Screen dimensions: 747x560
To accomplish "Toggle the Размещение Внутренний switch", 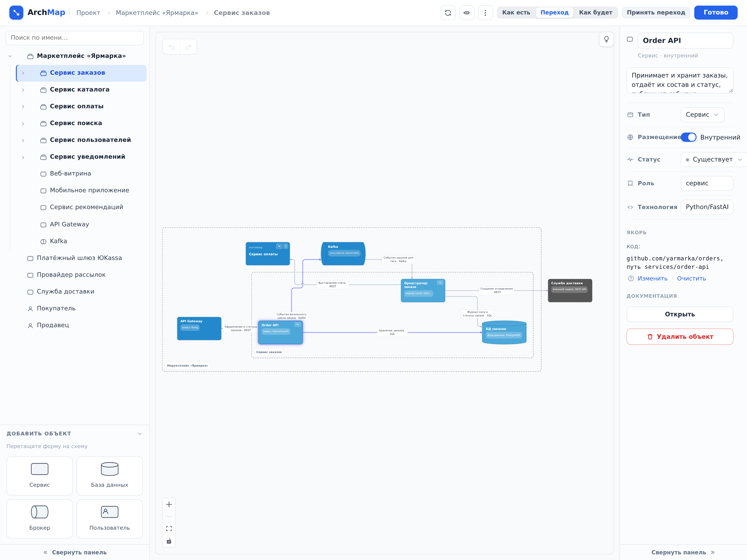I will [688, 137].
